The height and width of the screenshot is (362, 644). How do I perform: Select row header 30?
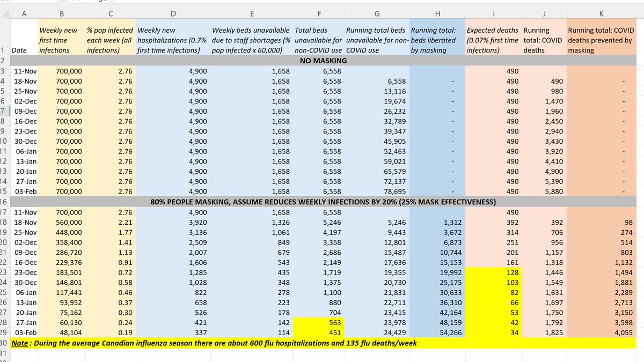tap(5, 342)
